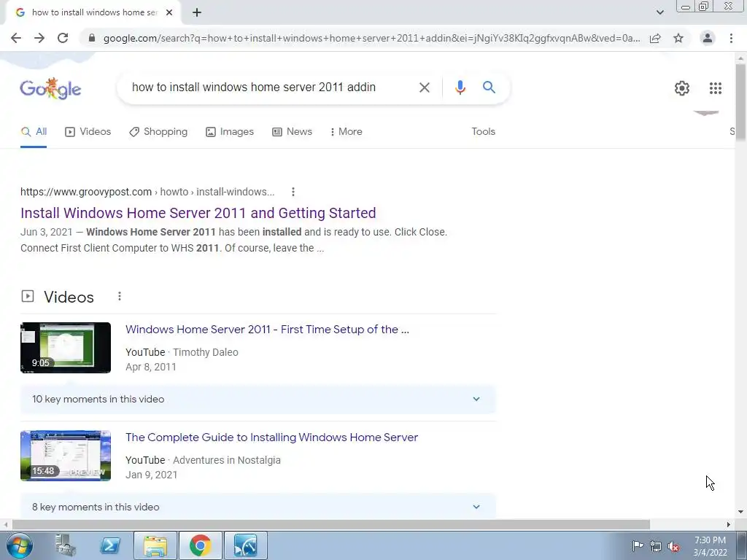Viewport: 747px width, 560px height.
Task: Start voice search with microphone
Action: pyautogui.click(x=460, y=87)
